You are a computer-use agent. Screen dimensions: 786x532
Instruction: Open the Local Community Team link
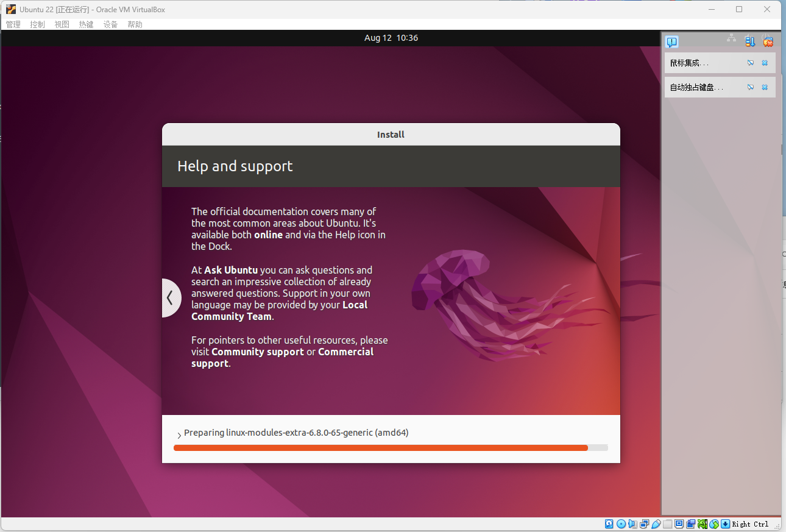280,311
